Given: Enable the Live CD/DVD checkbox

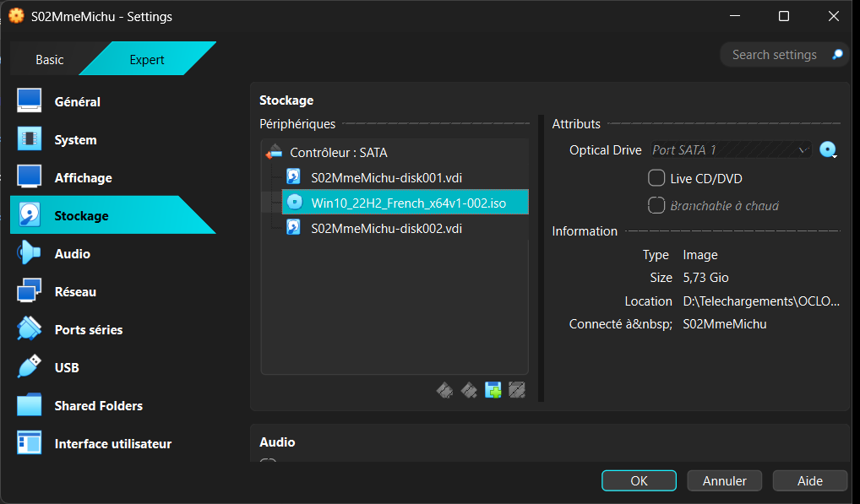Looking at the screenshot, I should 656,178.
